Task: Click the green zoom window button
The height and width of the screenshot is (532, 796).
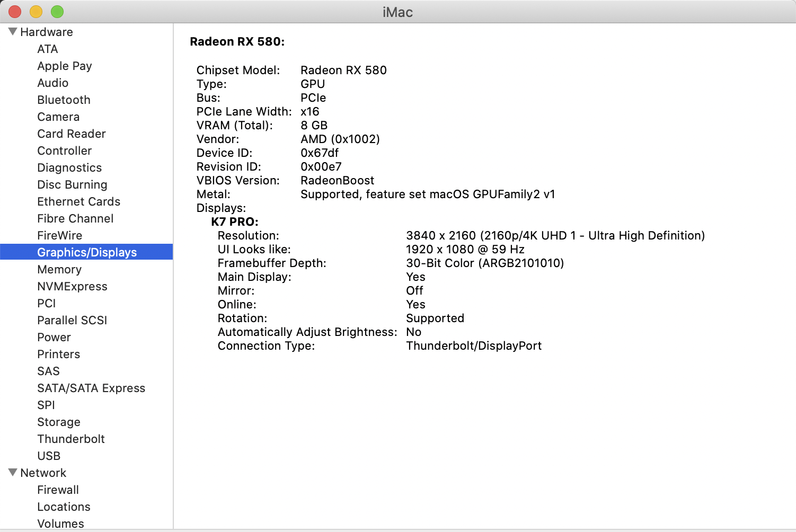Action: tap(57, 11)
